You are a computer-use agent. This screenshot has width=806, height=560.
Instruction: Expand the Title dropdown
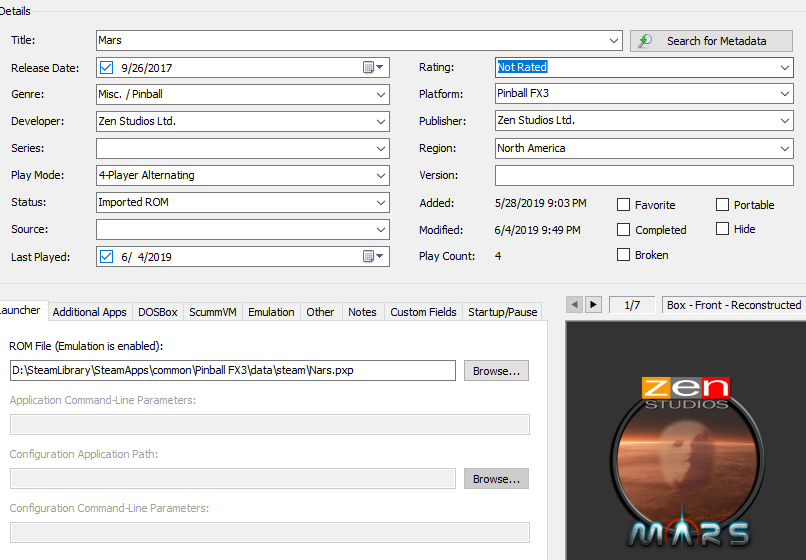click(614, 41)
